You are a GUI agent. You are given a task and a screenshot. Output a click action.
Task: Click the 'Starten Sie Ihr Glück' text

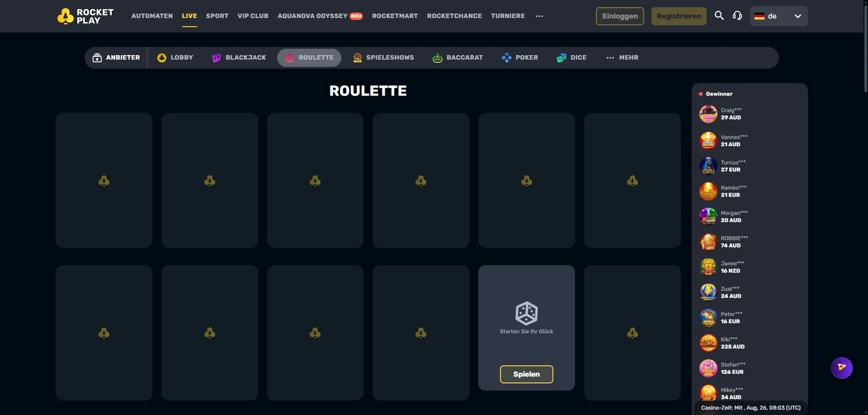[526, 331]
